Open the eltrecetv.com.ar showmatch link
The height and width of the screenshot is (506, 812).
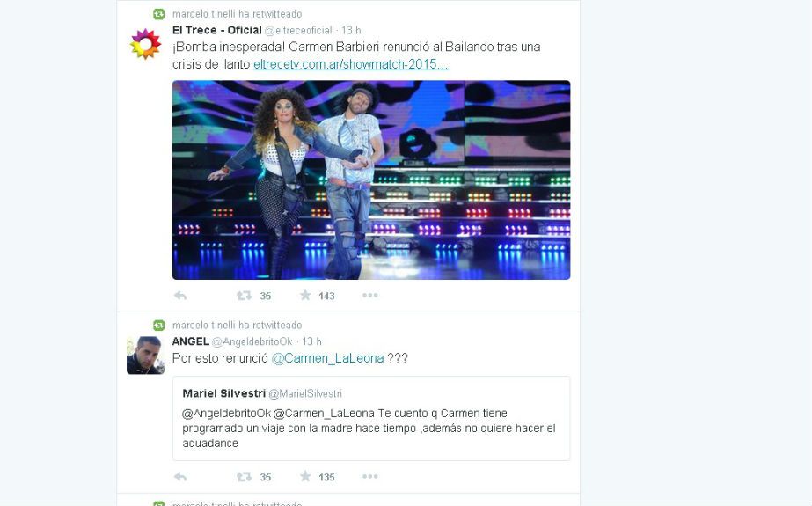tap(351, 64)
